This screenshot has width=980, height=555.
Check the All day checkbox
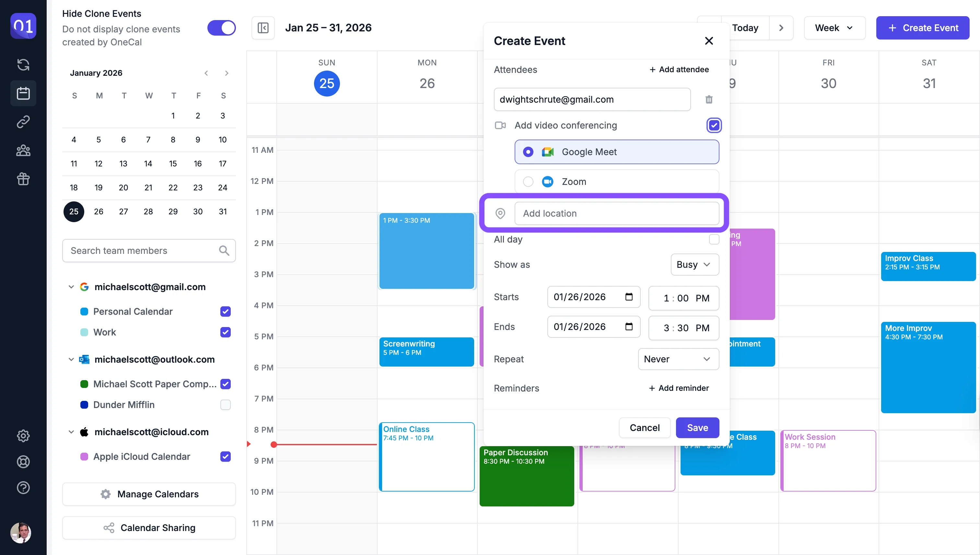pos(714,239)
